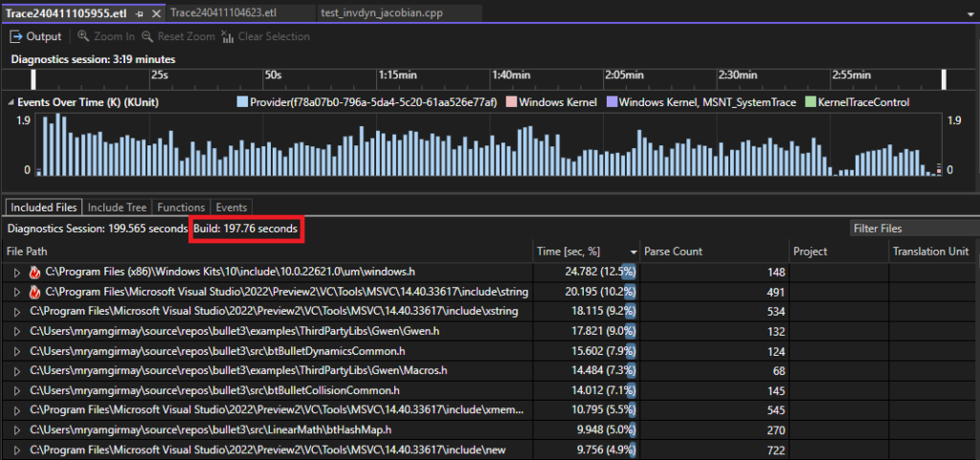Expand the Gwen.h file row
This screenshot has width=980, height=460.
click(16, 331)
